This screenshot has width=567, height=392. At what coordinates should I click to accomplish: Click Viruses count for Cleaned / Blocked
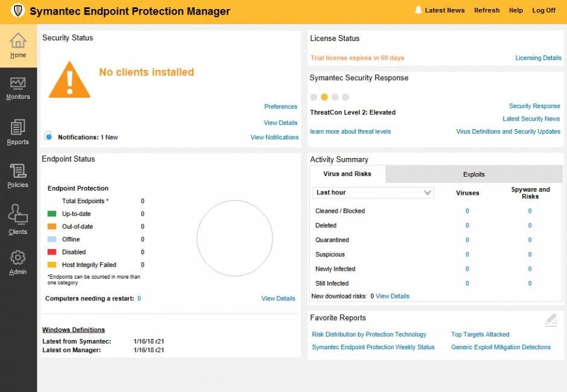coord(467,211)
